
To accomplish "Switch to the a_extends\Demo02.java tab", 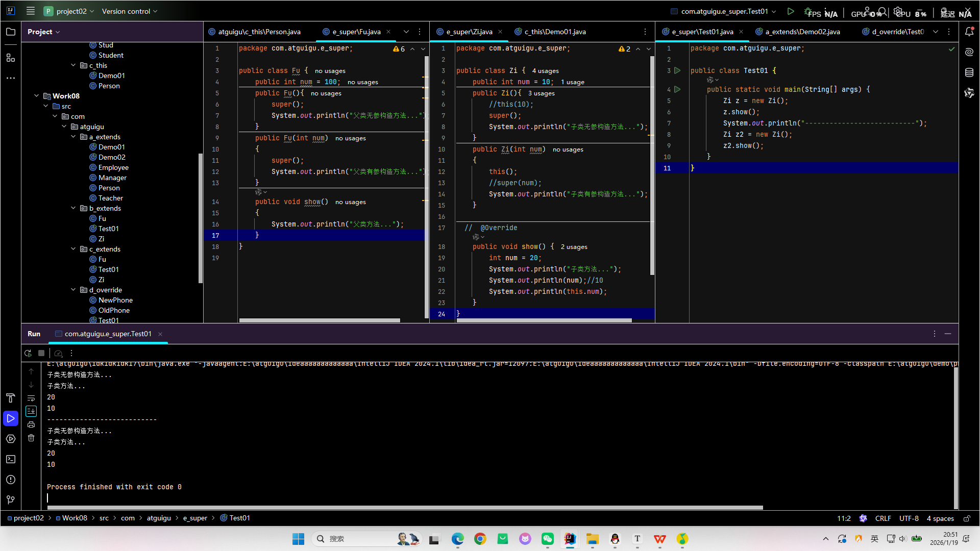I will [802, 32].
